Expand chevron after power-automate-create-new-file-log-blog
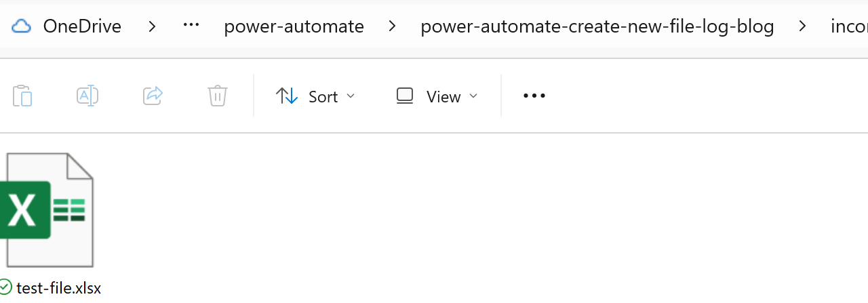The image size is (868, 303). click(x=803, y=26)
